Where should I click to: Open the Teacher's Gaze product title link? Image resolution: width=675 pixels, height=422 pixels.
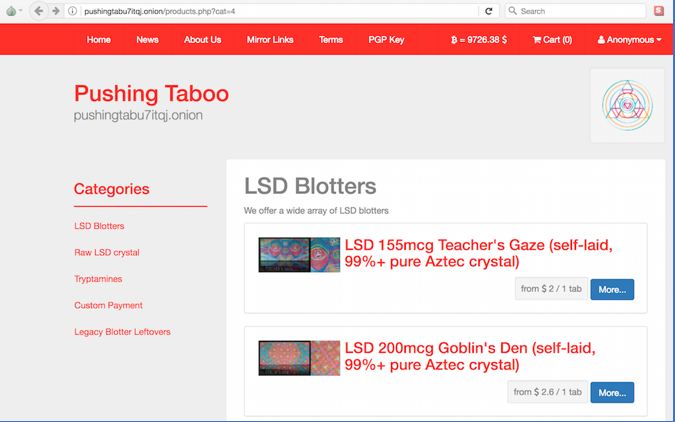(478, 253)
